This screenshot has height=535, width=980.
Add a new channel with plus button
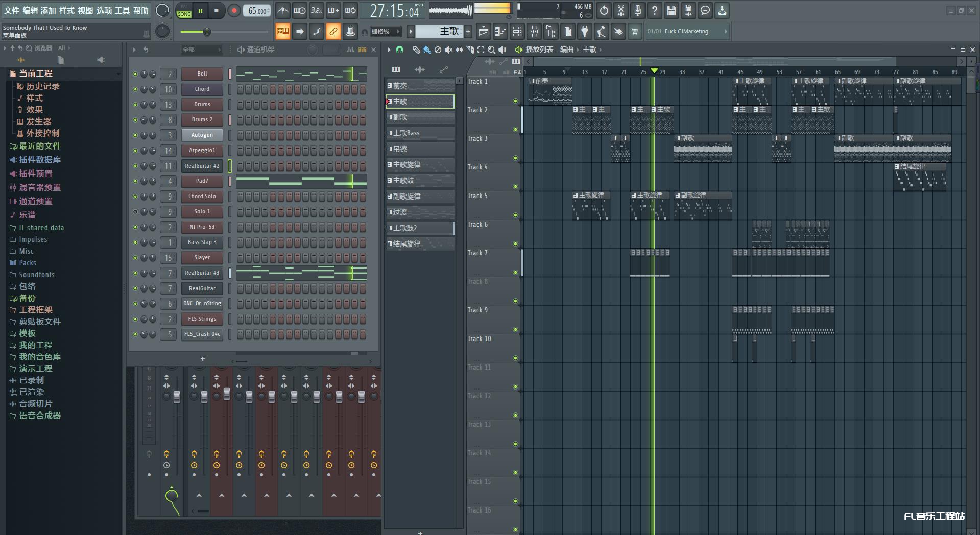click(203, 359)
